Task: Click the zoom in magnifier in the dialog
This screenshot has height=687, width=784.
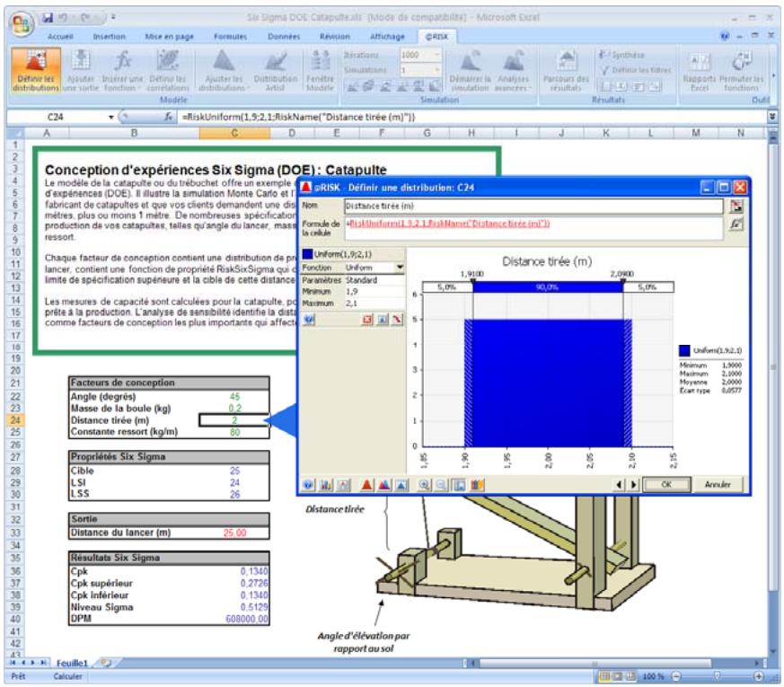Action: tap(425, 485)
